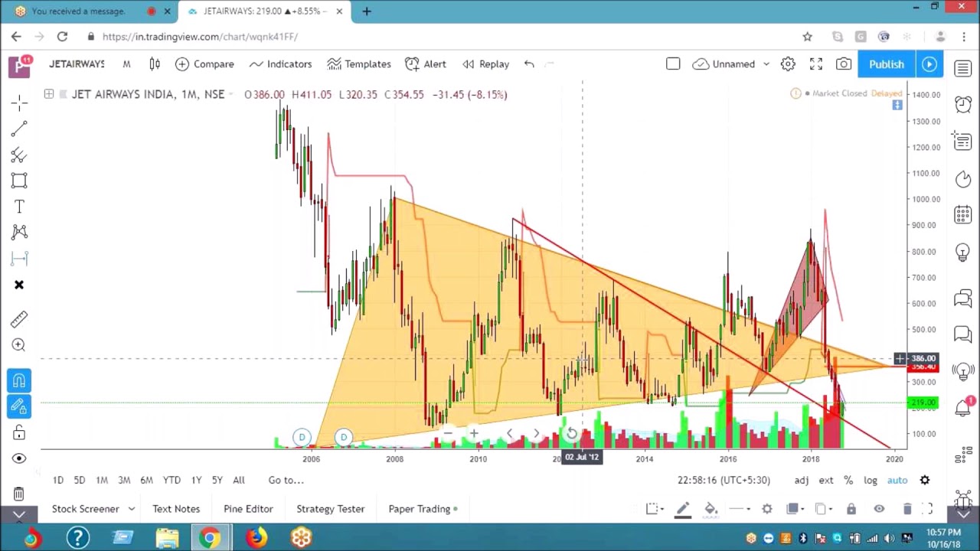Viewport: 980px width, 551px height.
Task: Select the crosshair cursor tool
Action: (x=19, y=103)
